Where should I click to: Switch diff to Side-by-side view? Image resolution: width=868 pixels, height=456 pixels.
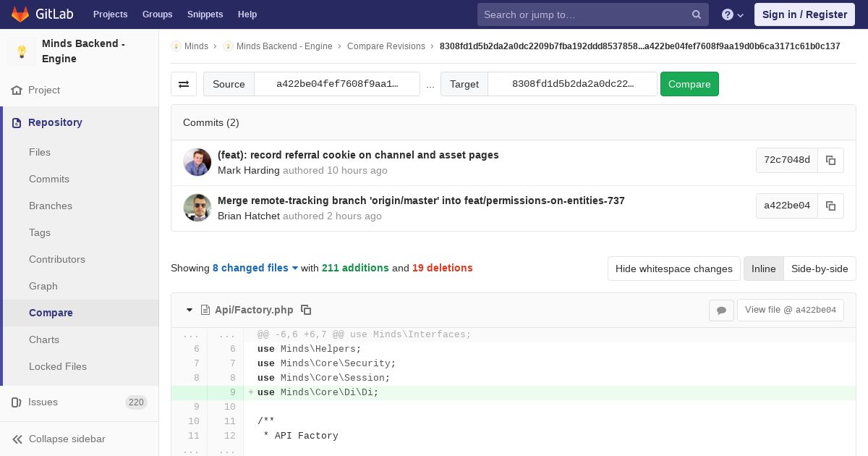point(820,269)
